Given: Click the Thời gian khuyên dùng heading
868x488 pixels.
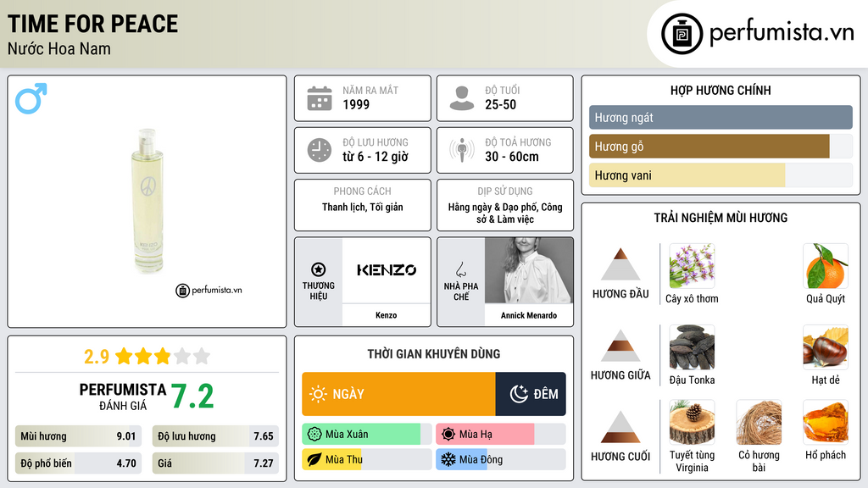Looking at the screenshot, I should pos(434,353).
